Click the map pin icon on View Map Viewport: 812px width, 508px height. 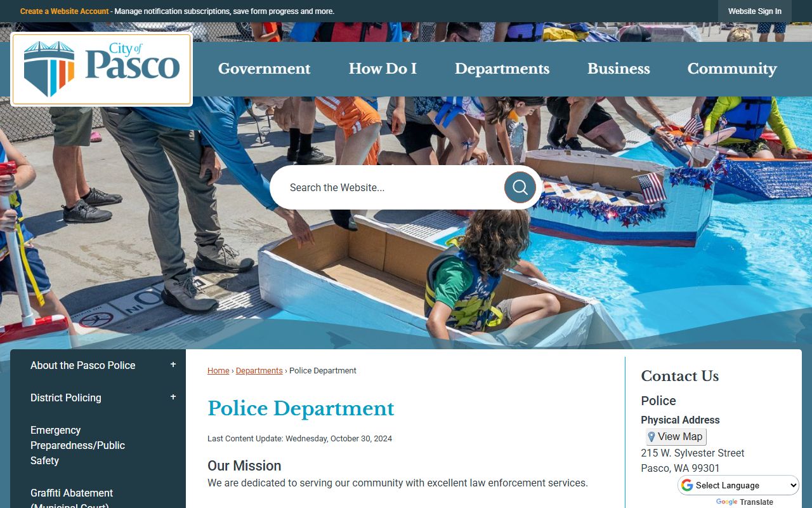coord(651,437)
